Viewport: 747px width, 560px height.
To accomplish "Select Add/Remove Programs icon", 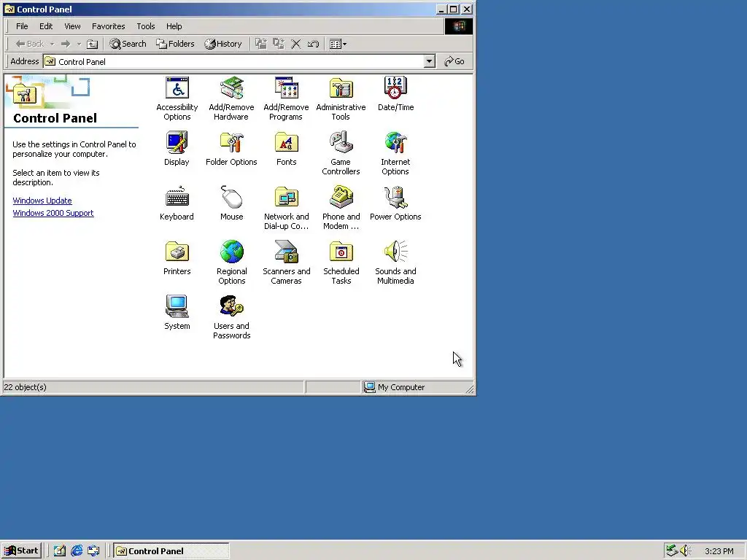I will pyautogui.click(x=286, y=98).
